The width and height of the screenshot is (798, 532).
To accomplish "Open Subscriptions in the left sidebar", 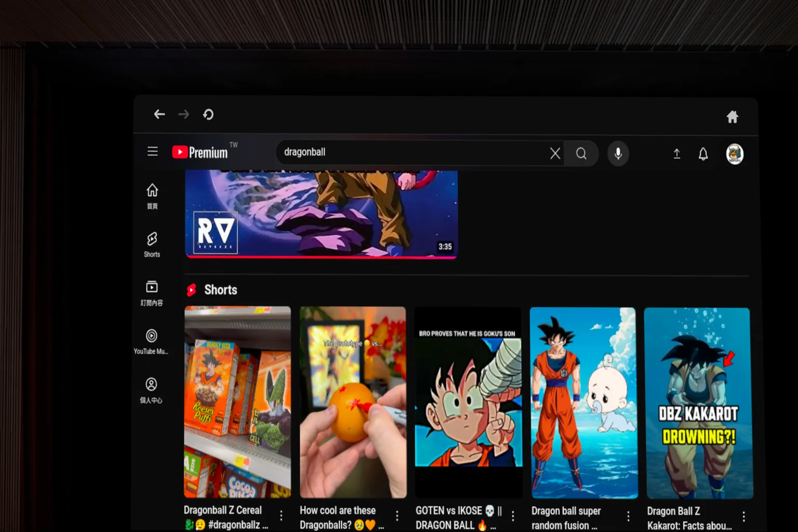I will coord(152,294).
